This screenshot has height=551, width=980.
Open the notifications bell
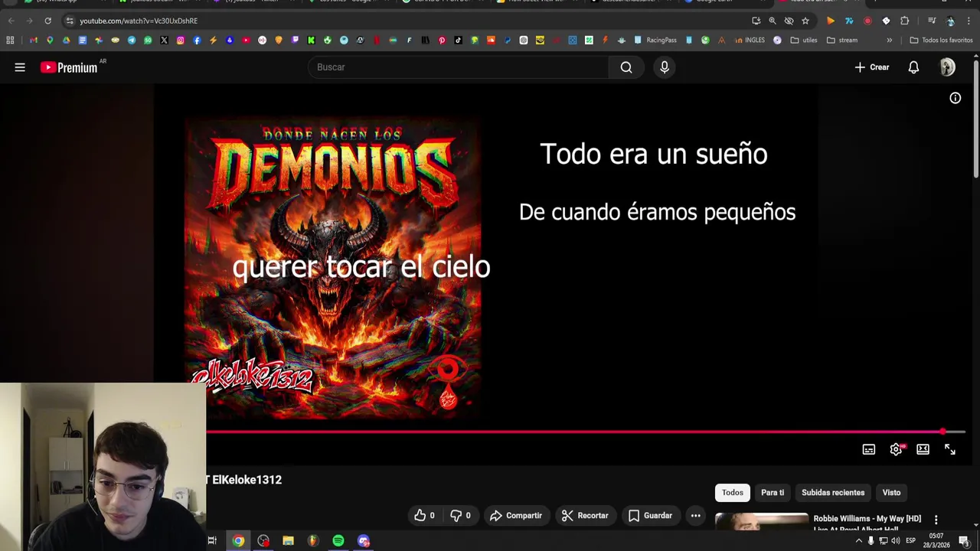(913, 67)
